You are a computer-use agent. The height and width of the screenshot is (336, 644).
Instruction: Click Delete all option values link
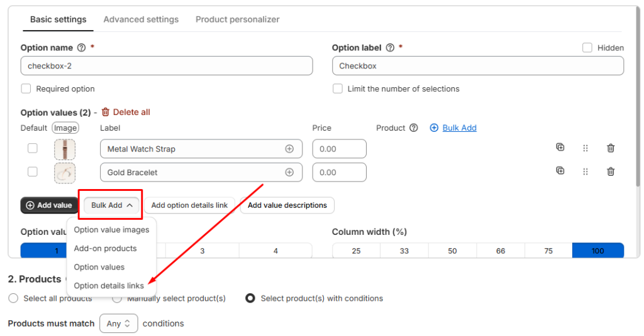click(126, 112)
